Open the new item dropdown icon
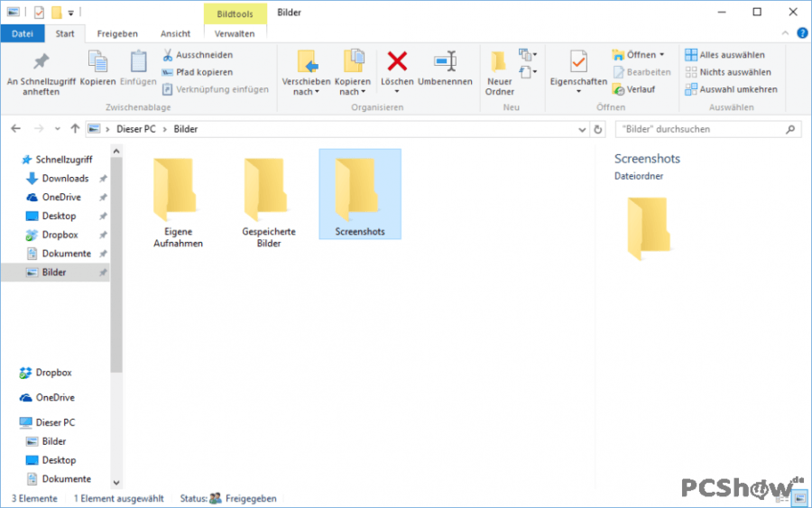 point(528,55)
